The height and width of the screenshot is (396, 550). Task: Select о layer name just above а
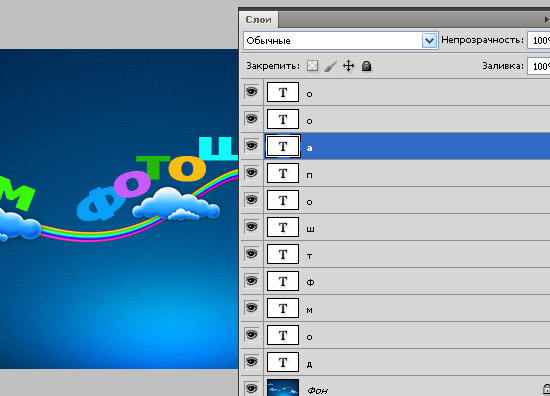(x=309, y=121)
